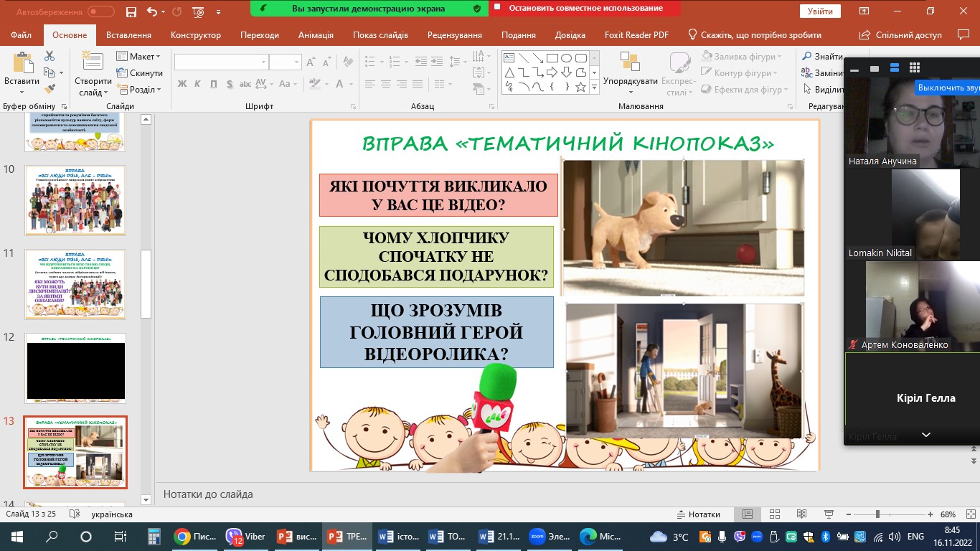The height and width of the screenshot is (551, 980).
Task: Toggle the AutoSave switch
Action: [x=100, y=11]
